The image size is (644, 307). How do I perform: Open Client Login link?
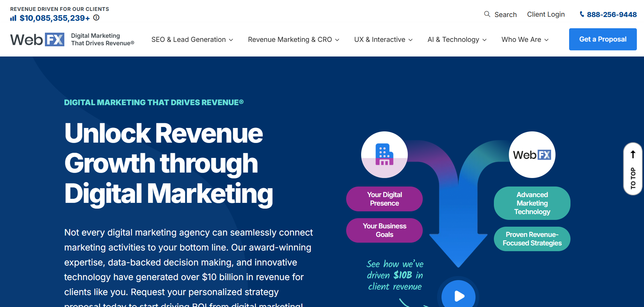point(546,14)
